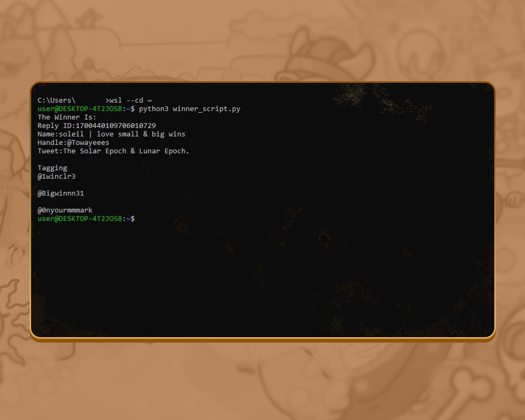This screenshot has width=525, height=420.
Task: Click the word 'Tagging' in the output
Action: click(52, 168)
